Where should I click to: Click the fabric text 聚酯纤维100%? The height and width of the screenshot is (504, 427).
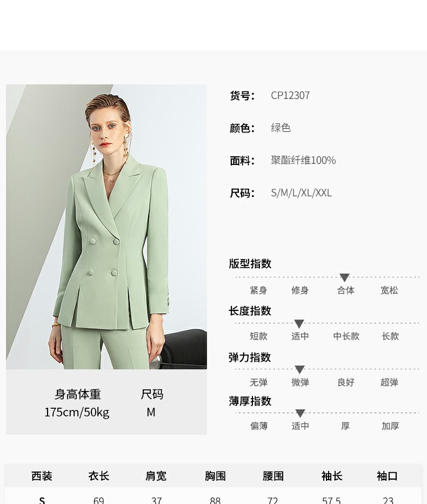tap(303, 160)
